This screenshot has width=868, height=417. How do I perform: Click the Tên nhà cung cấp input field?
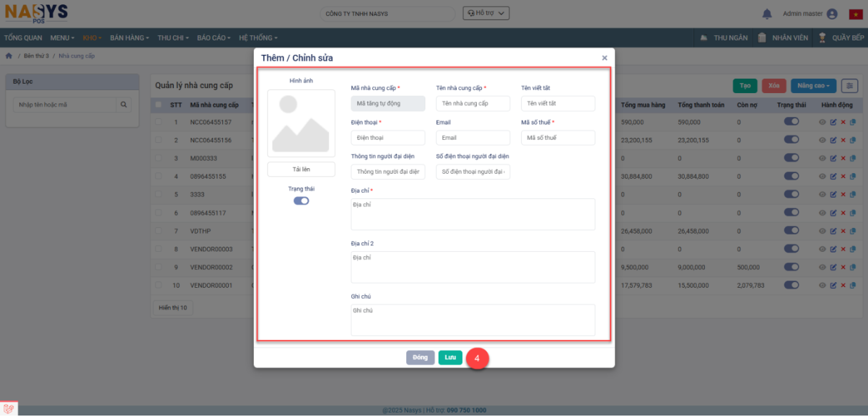click(473, 103)
